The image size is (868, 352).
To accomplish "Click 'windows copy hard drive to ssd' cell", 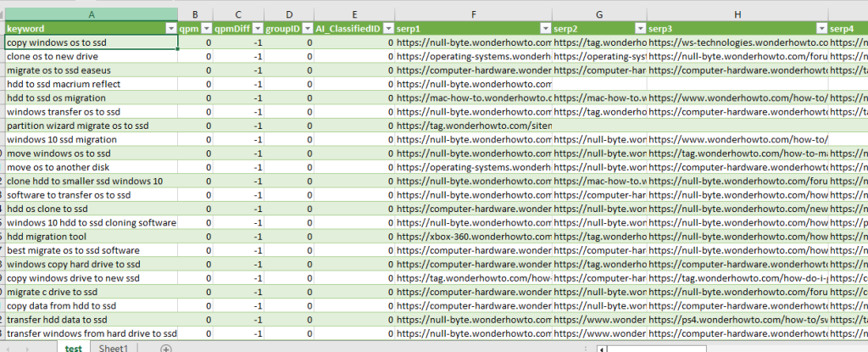I will [x=92, y=264].
